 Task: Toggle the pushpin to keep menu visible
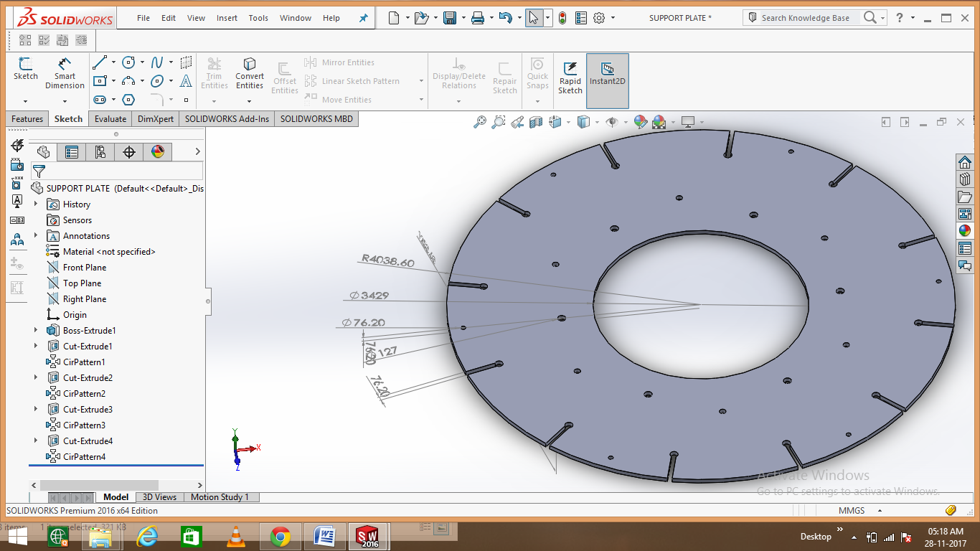tap(363, 18)
